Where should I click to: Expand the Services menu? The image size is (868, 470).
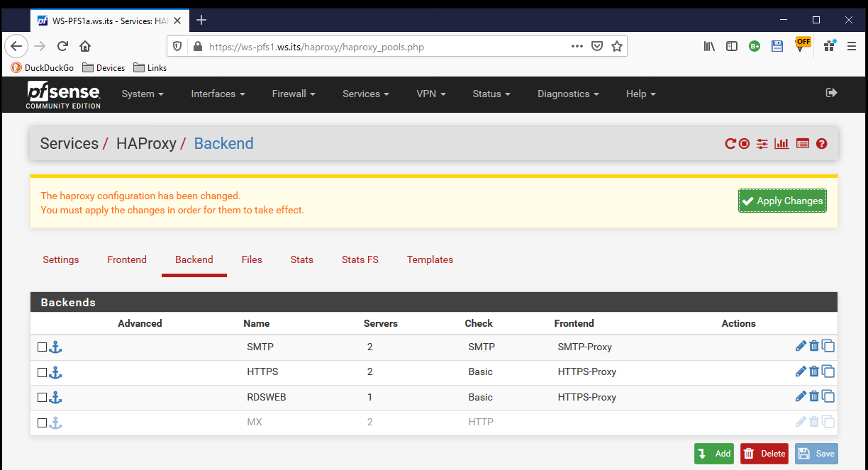(x=366, y=94)
